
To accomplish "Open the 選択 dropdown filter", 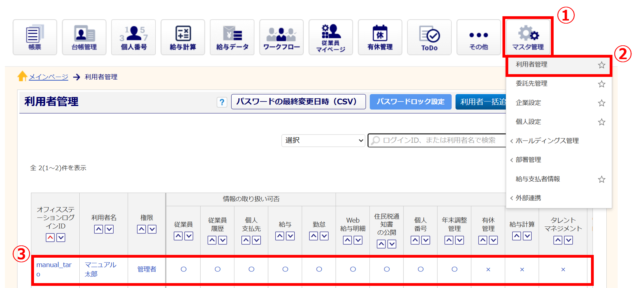I will coord(323,140).
